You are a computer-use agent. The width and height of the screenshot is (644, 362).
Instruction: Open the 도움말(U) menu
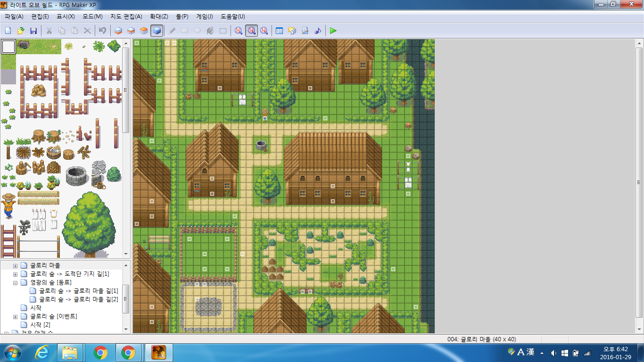(x=233, y=16)
